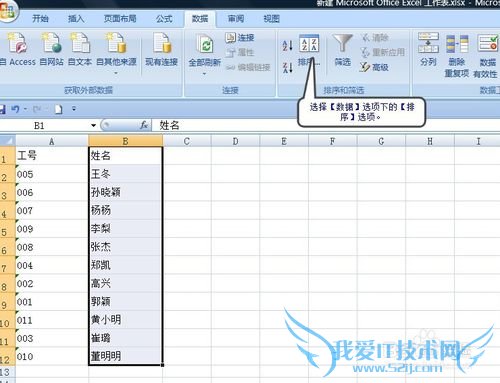Click cell containing 李梨

(x=126, y=229)
